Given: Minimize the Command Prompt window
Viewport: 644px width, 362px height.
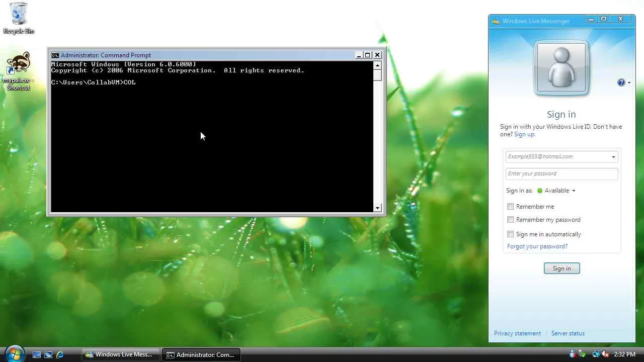Looking at the screenshot, I should 359,55.
